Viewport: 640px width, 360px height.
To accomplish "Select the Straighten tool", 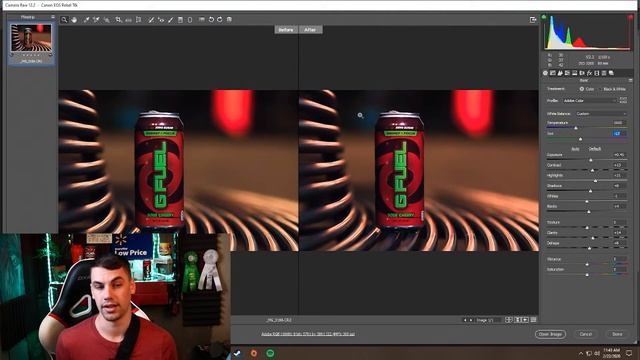I will click(x=129, y=20).
